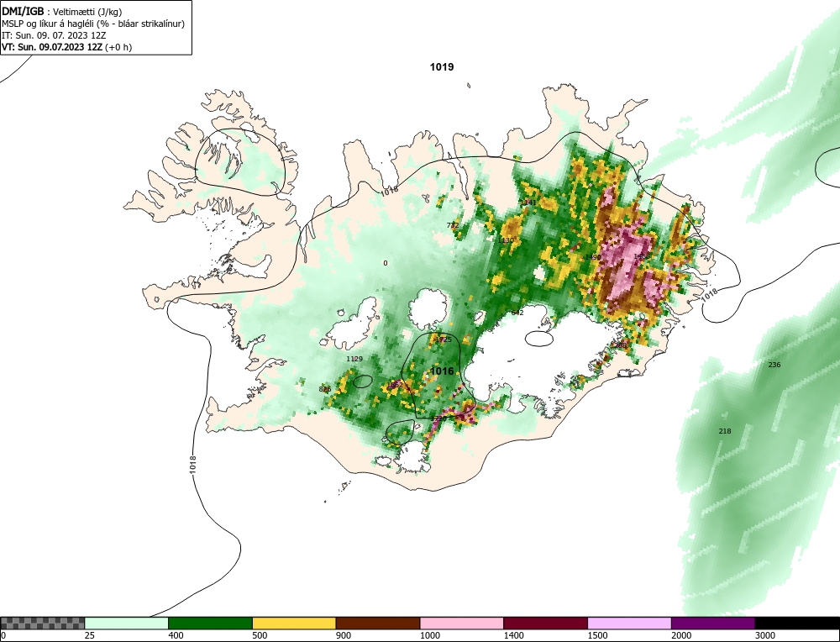This screenshot has height=642, width=840.
Task: Click the bold 1016 low-pressure label
Action: (x=442, y=371)
